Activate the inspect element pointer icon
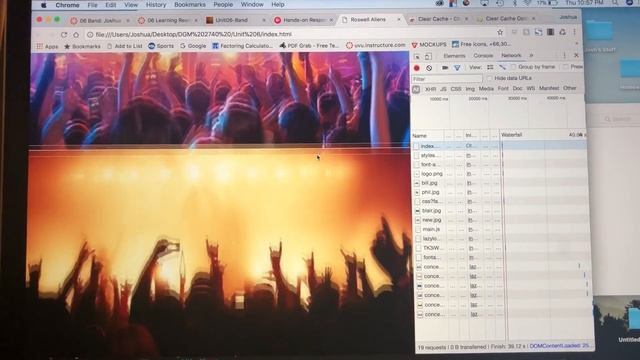 coord(417,57)
